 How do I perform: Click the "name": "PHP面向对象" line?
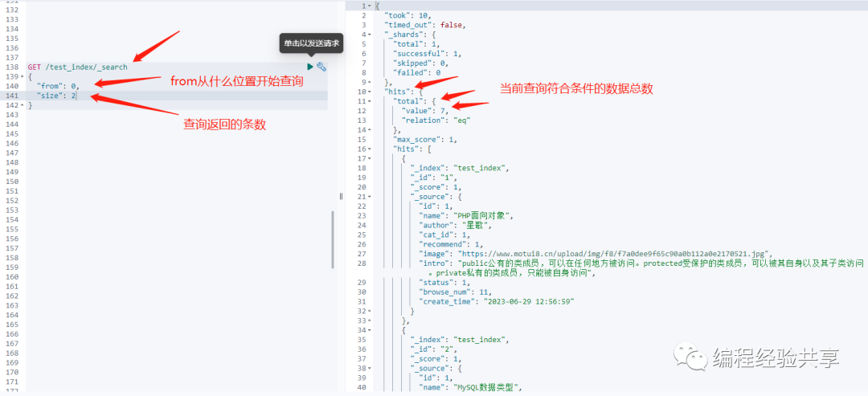coord(468,216)
